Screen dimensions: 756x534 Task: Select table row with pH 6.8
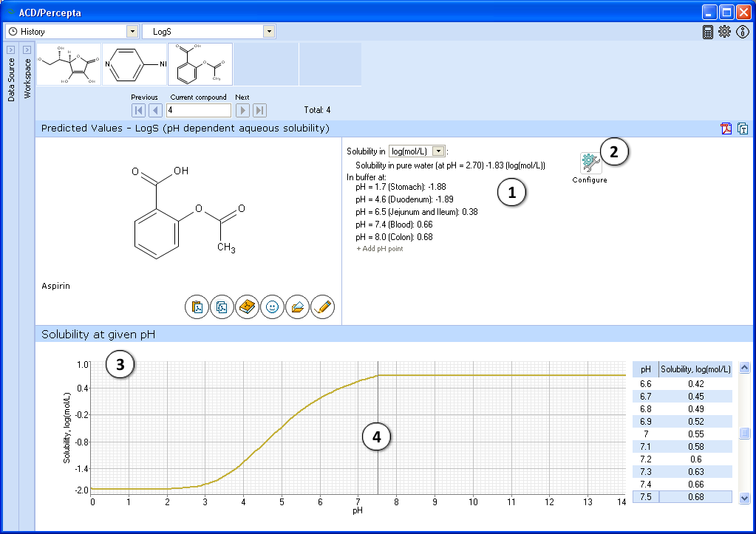click(682, 409)
